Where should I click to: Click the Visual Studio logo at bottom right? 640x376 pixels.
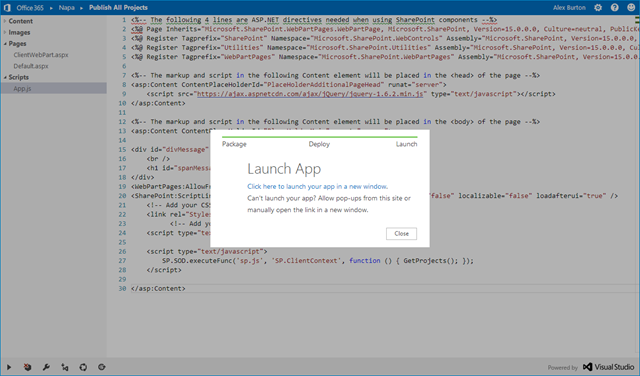click(x=609, y=367)
